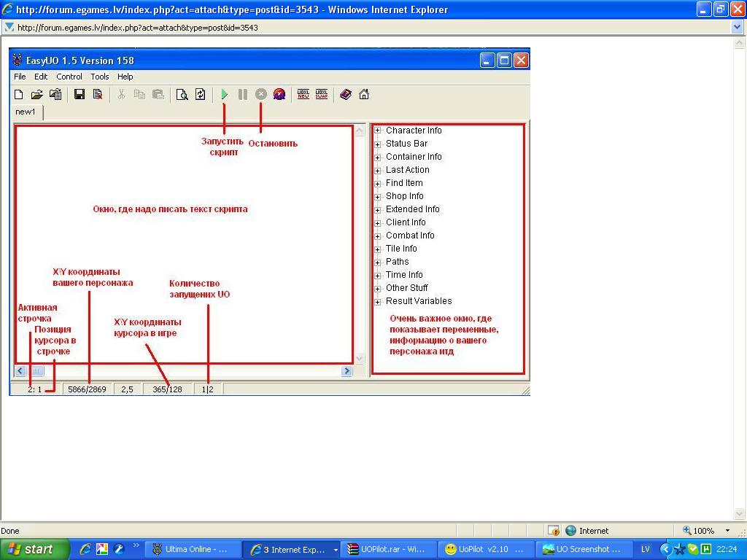
Task: Click the editor's horizontal scrollbar left arrow
Action: (x=20, y=370)
